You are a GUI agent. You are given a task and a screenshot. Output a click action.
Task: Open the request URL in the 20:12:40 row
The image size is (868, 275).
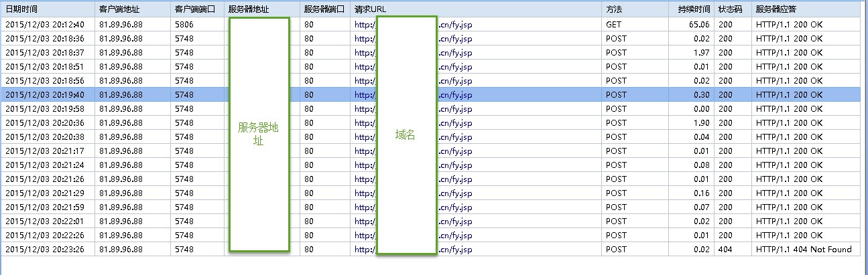(x=413, y=24)
